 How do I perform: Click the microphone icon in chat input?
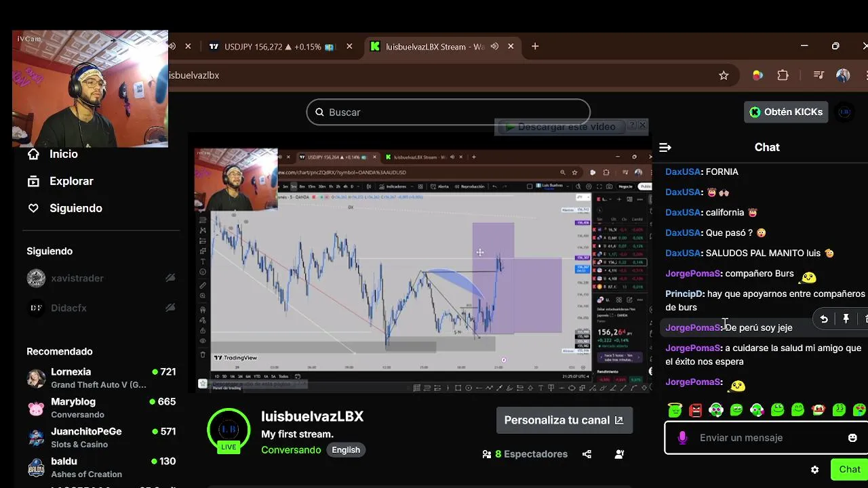pos(682,438)
